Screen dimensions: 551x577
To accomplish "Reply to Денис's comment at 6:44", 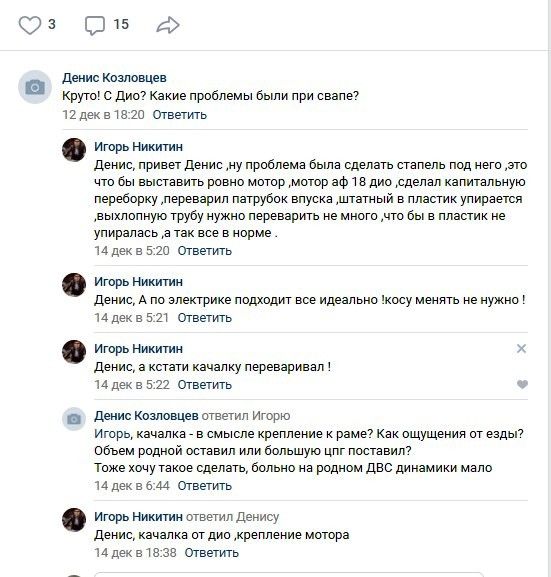I will coord(205,486).
